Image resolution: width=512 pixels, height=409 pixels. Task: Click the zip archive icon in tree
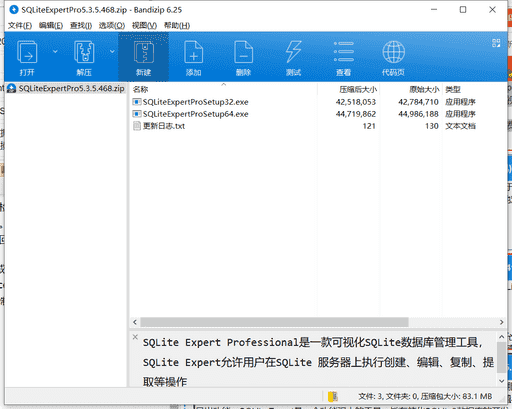point(12,88)
